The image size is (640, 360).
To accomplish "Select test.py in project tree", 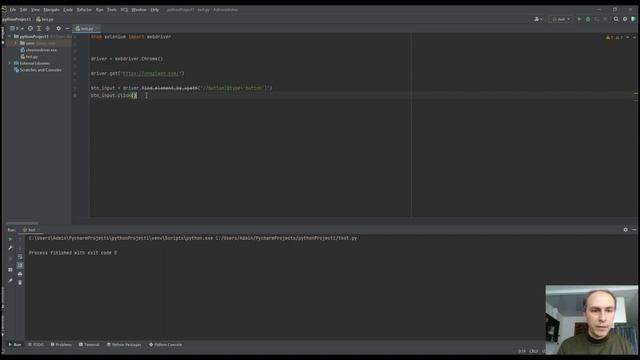I will click(29, 57).
